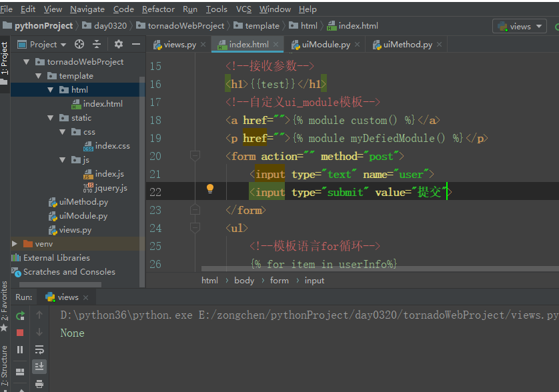Viewport: 559px width, 392px height.
Task: Open the Refactor menu
Action: pyautogui.click(x=158, y=9)
